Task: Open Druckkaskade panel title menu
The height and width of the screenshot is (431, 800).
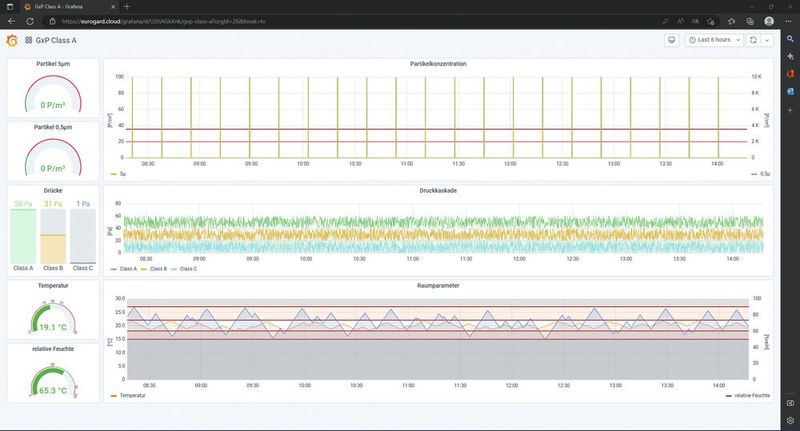Action: 438,190
